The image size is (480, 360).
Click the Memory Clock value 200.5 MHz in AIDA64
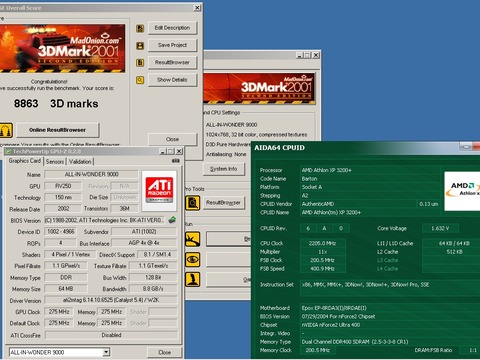pos(318,350)
